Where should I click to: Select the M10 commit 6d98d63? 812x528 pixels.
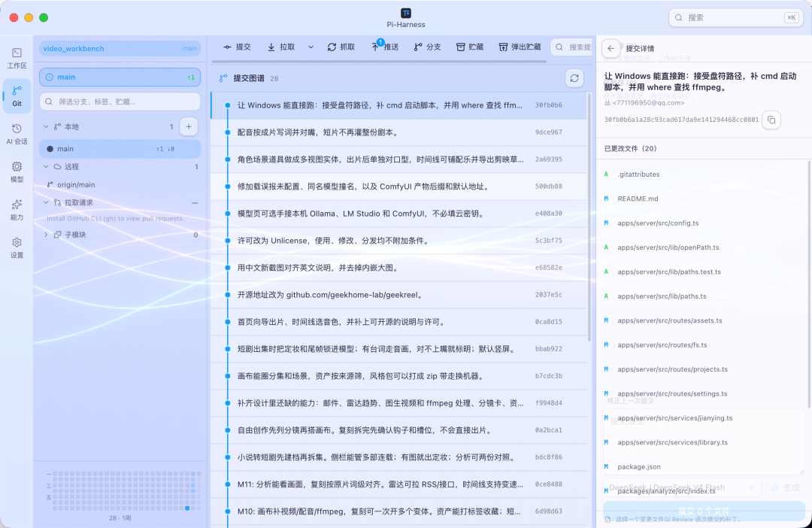(x=398, y=511)
